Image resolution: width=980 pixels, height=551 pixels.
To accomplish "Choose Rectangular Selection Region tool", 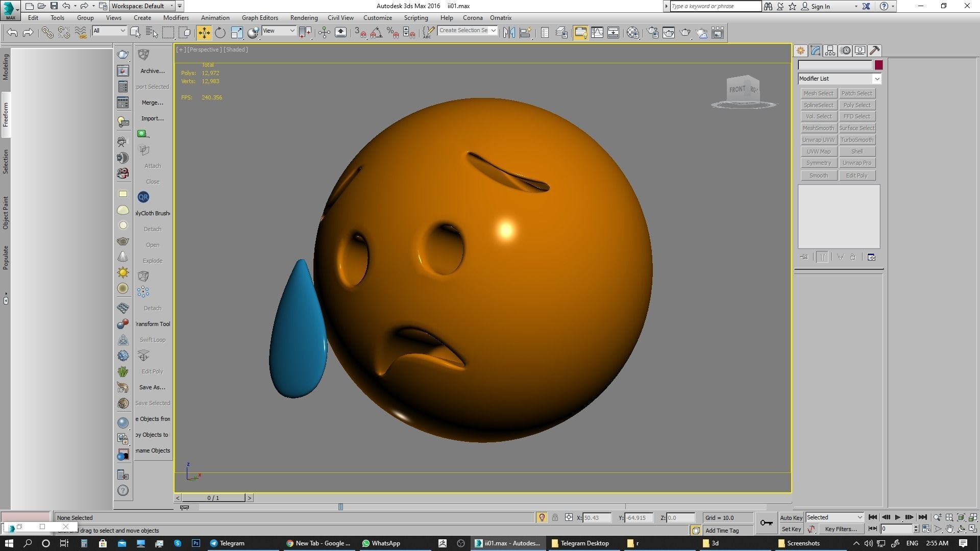I will pos(168,33).
